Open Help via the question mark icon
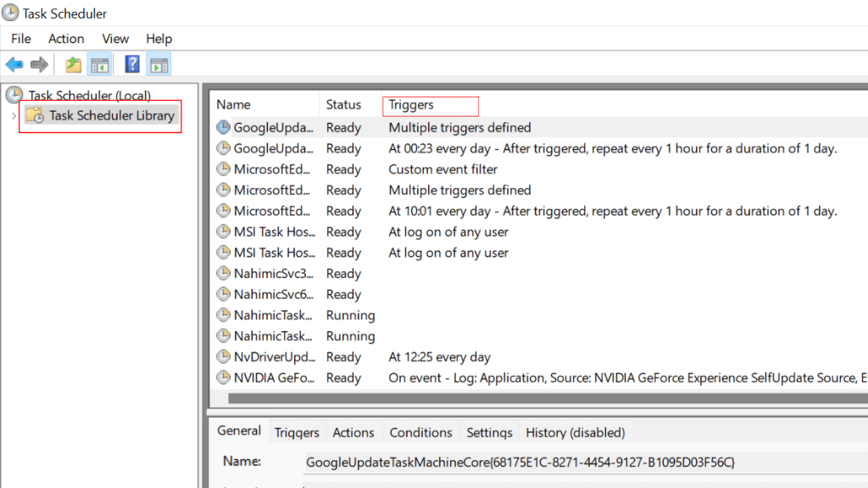868x488 pixels. point(132,64)
